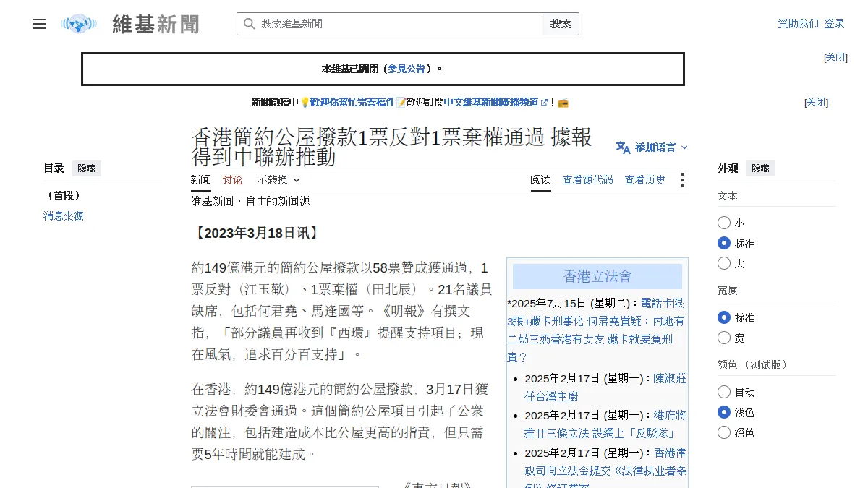Switch color to 自动 option

724,392
